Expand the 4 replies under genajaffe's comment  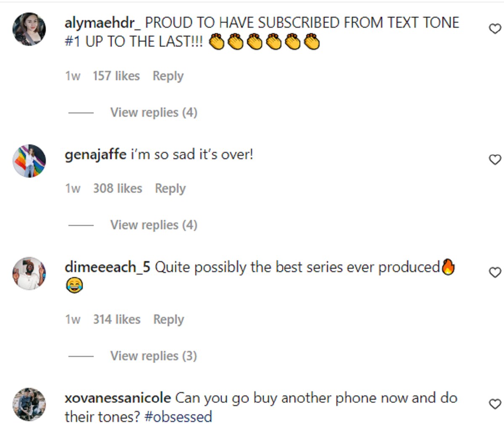(x=153, y=225)
